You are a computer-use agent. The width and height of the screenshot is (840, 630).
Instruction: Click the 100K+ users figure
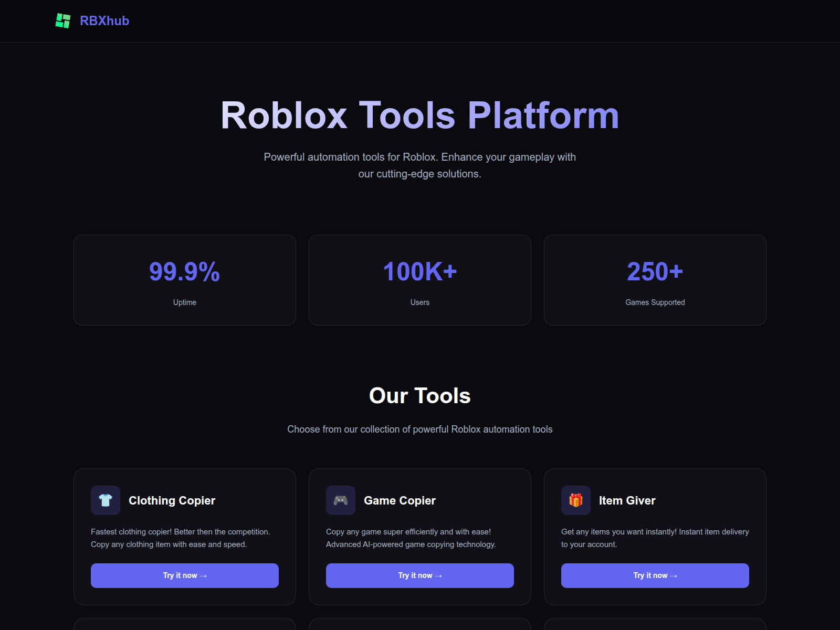420,272
